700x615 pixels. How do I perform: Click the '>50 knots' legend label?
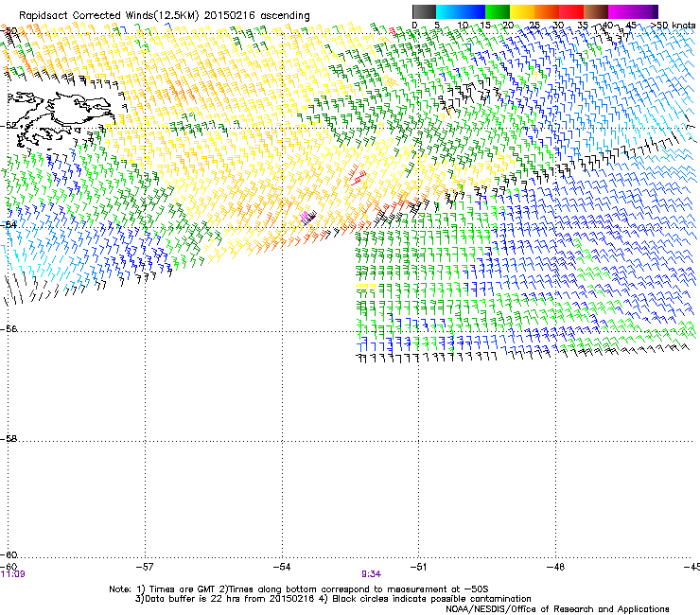coord(673,26)
